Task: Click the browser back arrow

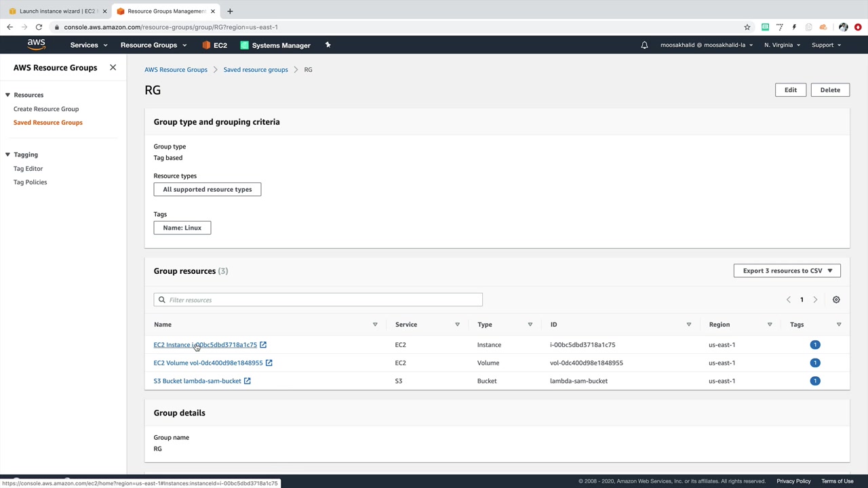Action: pos(9,27)
